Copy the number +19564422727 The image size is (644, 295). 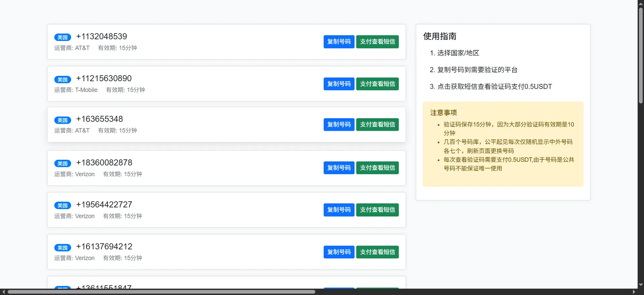point(339,210)
